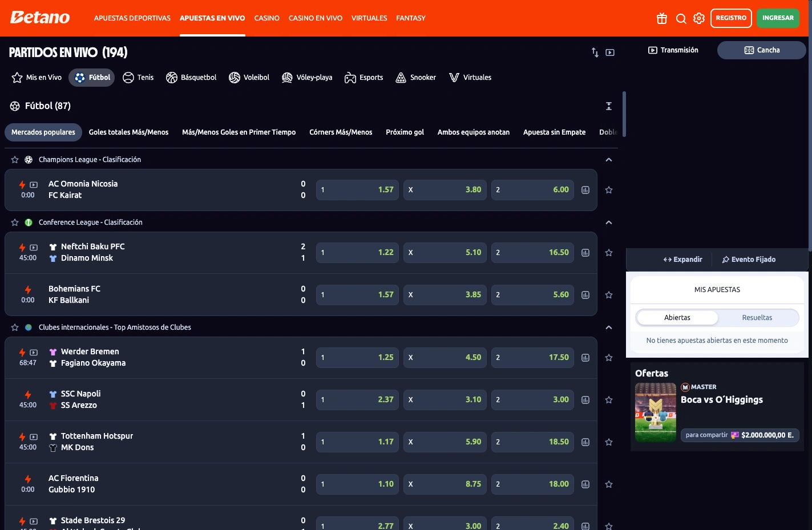Image resolution: width=812 pixels, height=530 pixels.
Task: Open Boca vs O'Higgings offer thumbnail
Action: 656,412
